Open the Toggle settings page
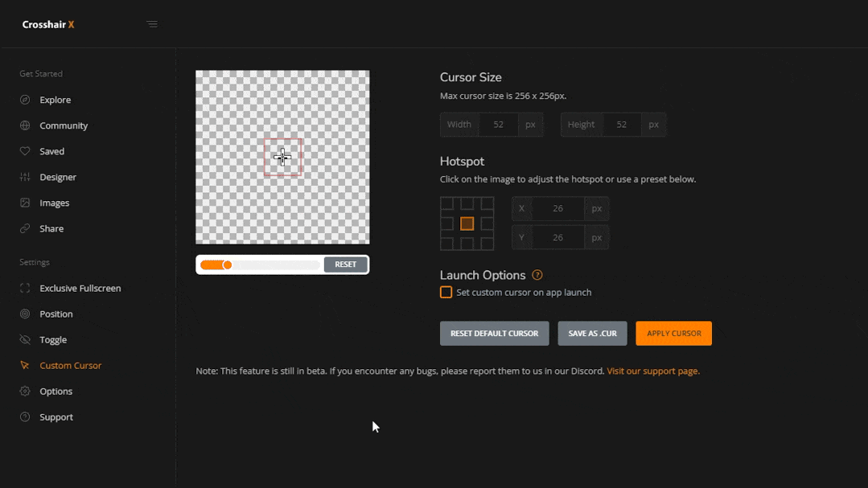This screenshot has height=488, width=868. pos(53,339)
